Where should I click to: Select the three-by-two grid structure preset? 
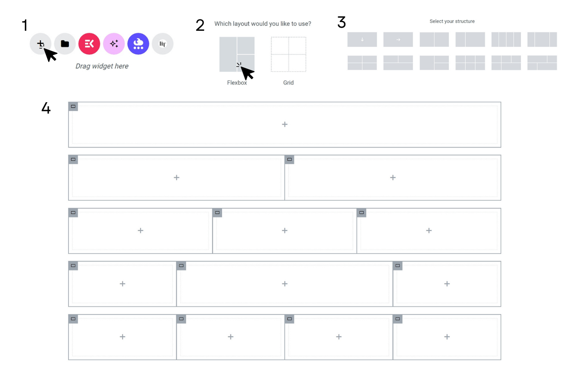point(470,63)
